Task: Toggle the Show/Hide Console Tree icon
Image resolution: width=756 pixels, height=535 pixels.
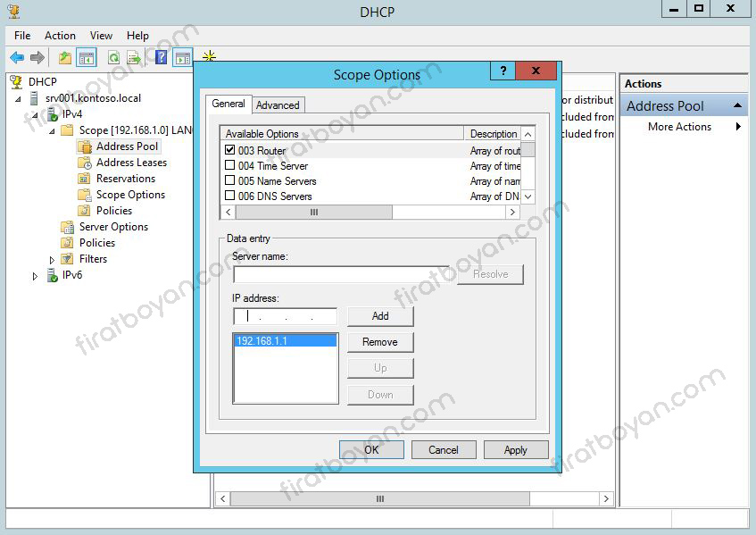Action: (x=87, y=58)
